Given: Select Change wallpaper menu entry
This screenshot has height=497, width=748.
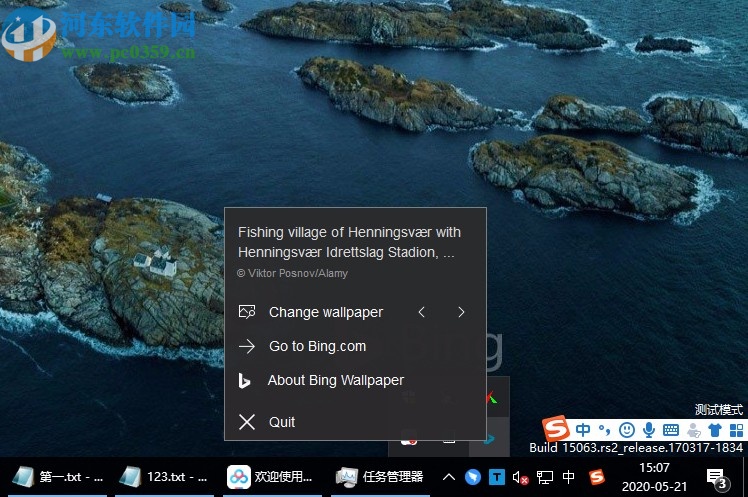Looking at the screenshot, I should point(326,312).
